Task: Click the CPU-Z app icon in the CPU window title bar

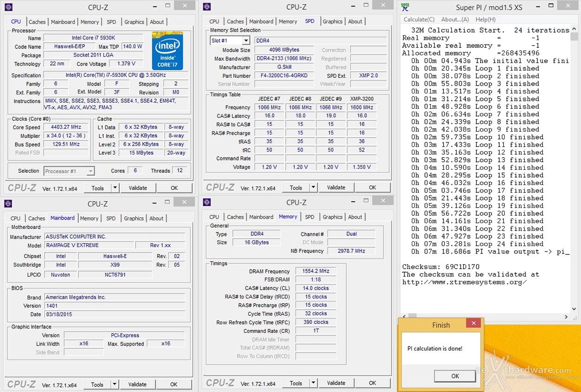Action: pos(8,7)
